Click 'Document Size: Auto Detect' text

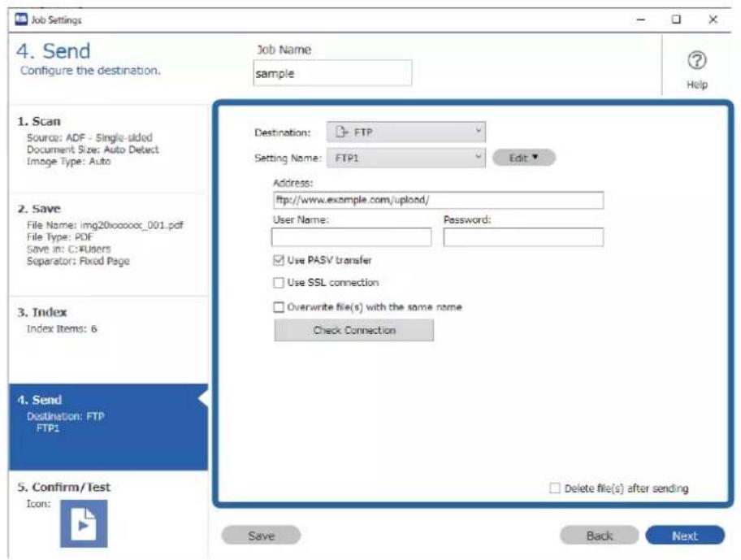(x=93, y=150)
